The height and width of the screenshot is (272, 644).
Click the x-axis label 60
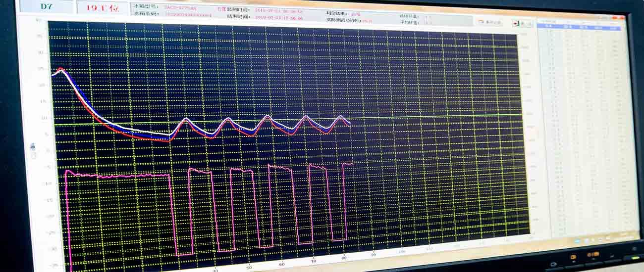(282, 265)
